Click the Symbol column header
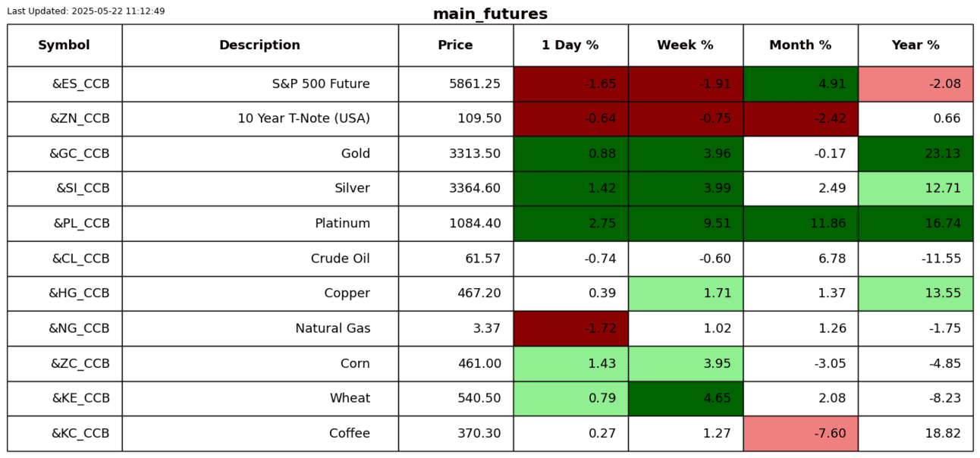Viewport: 980px width, 458px height. [x=64, y=45]
